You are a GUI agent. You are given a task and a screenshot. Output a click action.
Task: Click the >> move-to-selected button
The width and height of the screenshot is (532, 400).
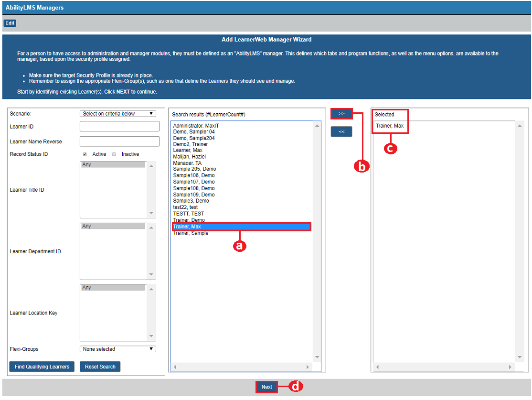[341, 113]
